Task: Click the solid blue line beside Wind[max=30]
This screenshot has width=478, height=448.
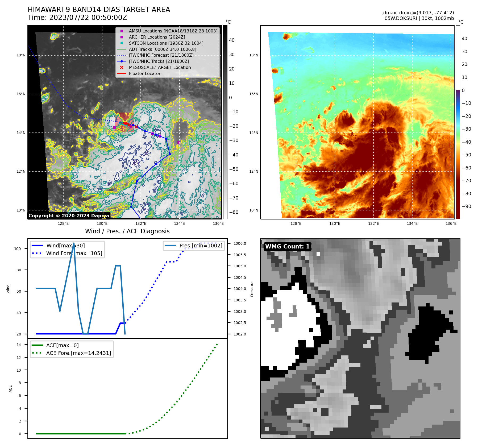Action: tap(37, 246)
